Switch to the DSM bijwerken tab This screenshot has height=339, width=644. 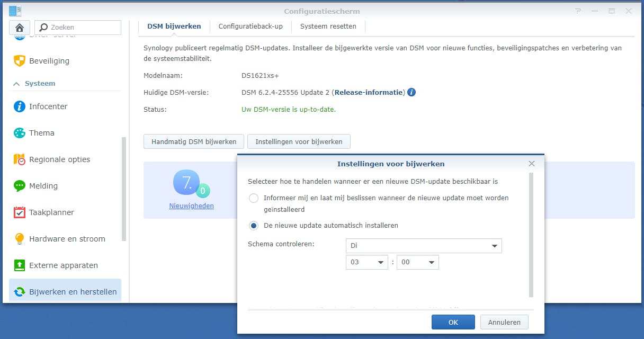coord(174,26)
